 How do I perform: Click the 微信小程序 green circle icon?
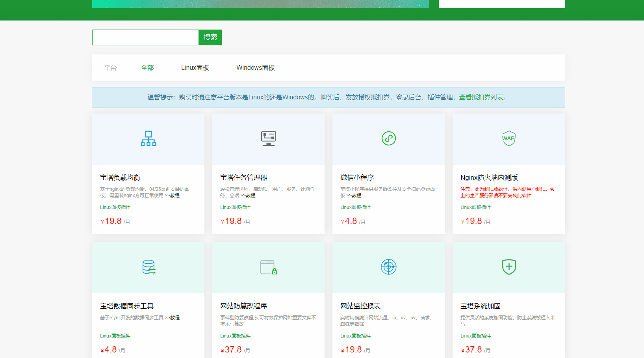389,138
